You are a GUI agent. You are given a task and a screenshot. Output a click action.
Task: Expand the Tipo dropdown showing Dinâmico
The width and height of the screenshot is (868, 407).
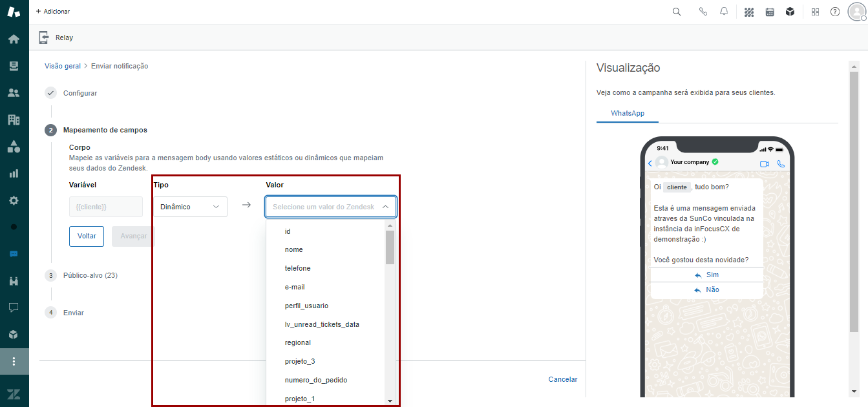[x=190, y=207]
